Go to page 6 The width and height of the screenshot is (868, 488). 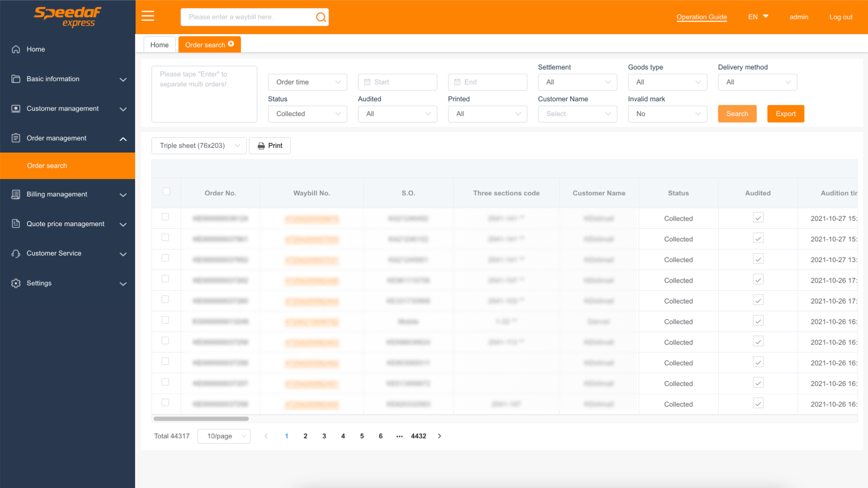coord(381,436)
